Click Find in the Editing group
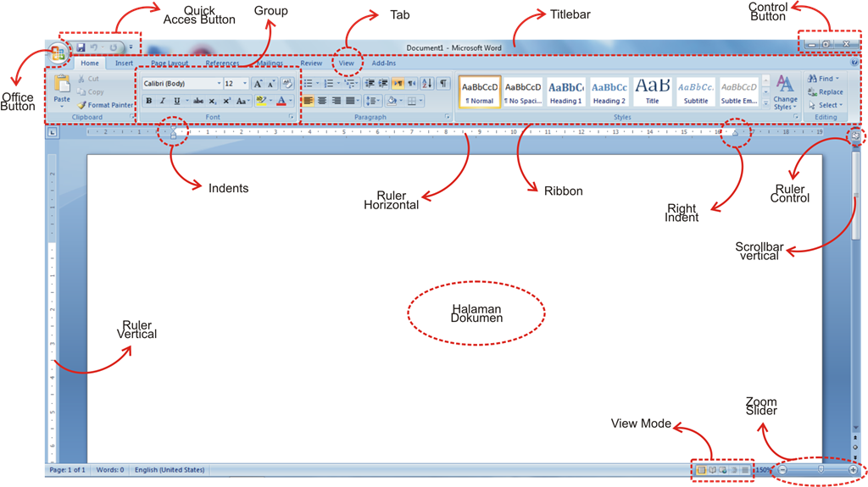The width and height of the screenshot is (868, 487). point(823,79)
